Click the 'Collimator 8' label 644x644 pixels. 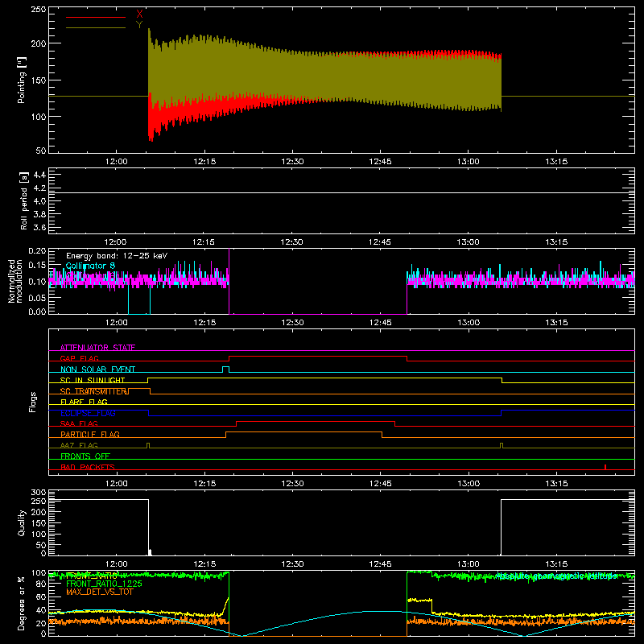90,266
